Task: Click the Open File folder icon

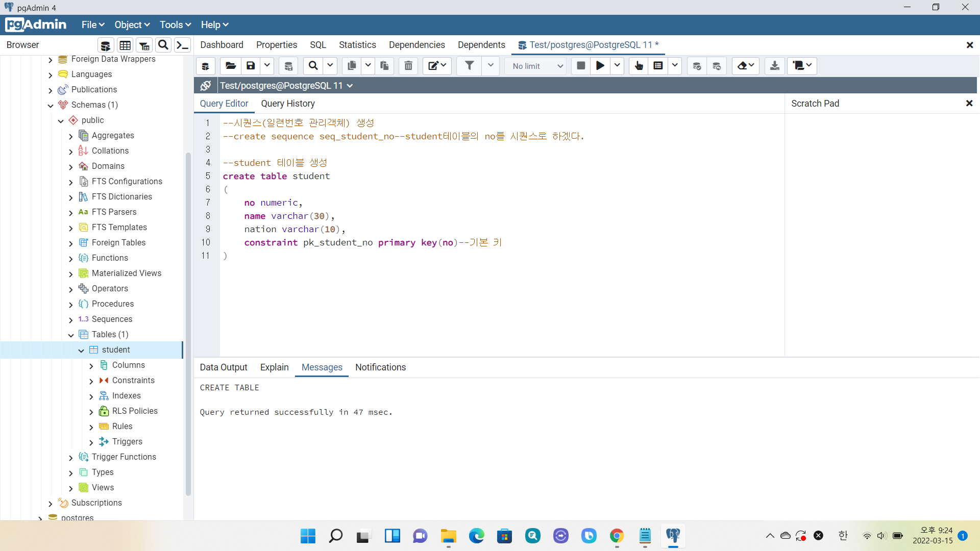Action: [231, 66]
